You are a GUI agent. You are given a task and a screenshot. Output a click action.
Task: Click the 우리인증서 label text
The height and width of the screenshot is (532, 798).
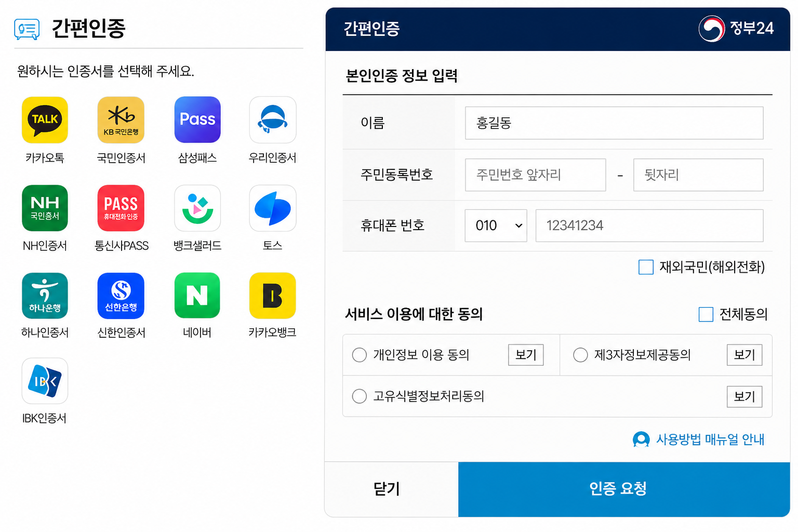point(273,157)
